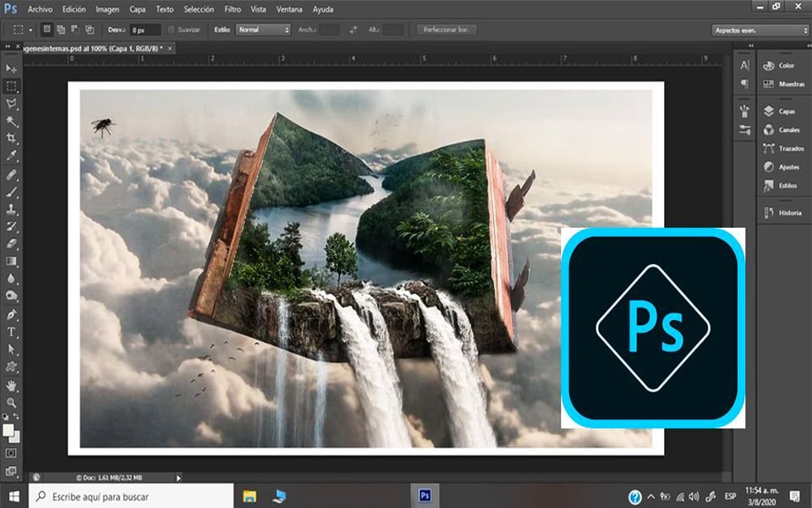Open the Estilo dropdown set to Normal
Screen dimensions: 812x508
coord(263,30)
